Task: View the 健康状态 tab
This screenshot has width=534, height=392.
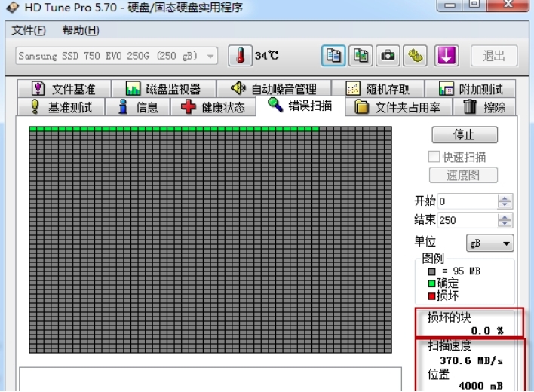Action: pos(213,107)
